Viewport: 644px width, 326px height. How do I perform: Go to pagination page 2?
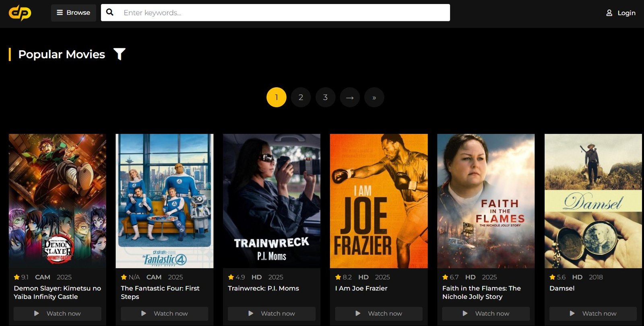[x=301, y=97]
